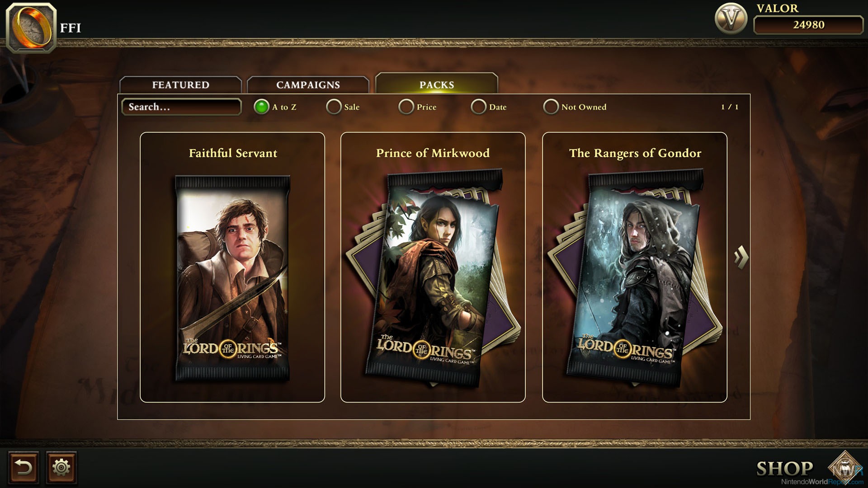Open settings with the gear icon
868x488 pixels.
click(x=61, y=467)
